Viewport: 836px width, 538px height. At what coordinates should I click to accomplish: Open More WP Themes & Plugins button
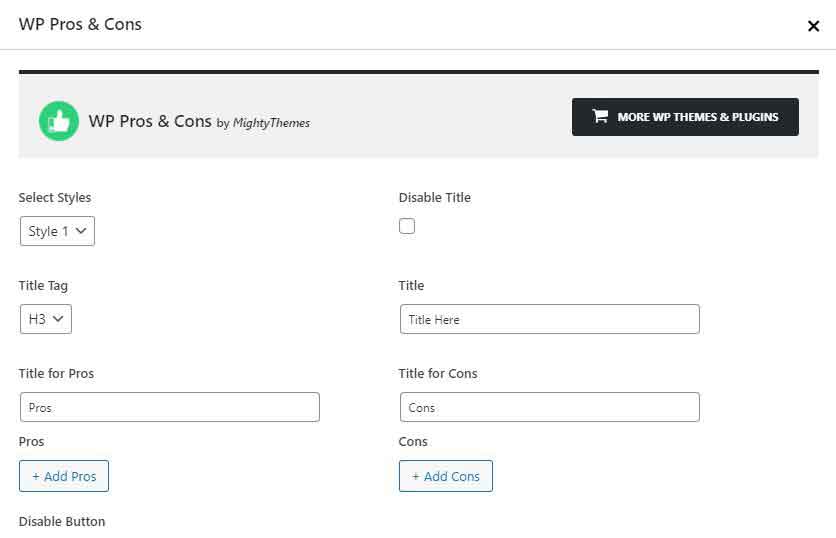[x=685, y=117]
